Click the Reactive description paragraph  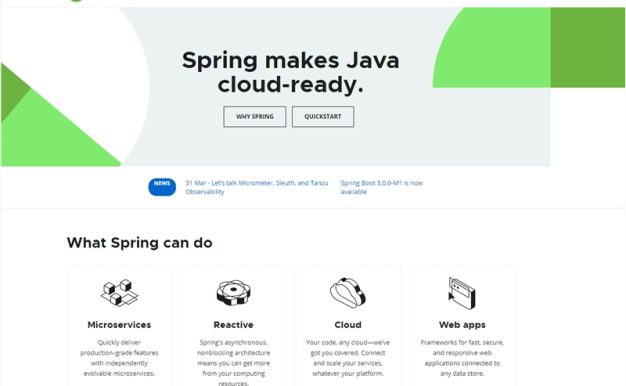click(234, 362)
